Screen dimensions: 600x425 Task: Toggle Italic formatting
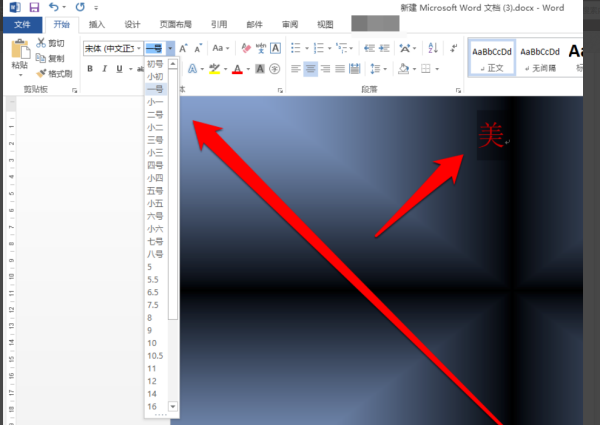pos(104,68)
